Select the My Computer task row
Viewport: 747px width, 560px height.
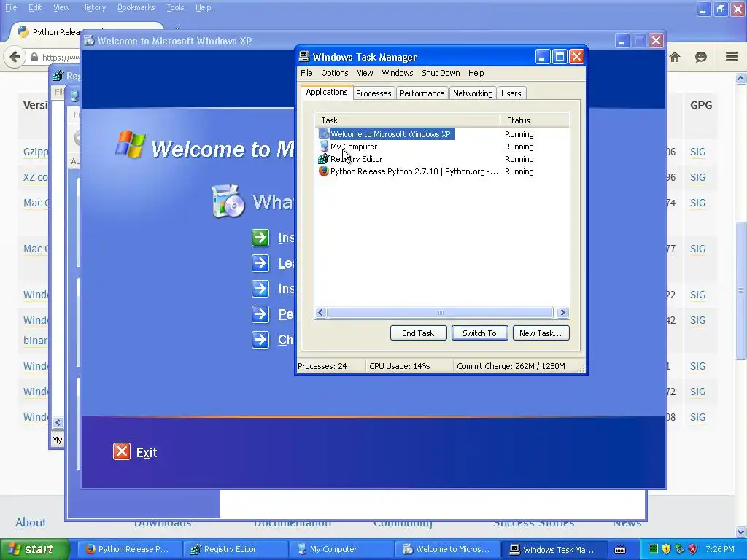click(x=354, y=147)
